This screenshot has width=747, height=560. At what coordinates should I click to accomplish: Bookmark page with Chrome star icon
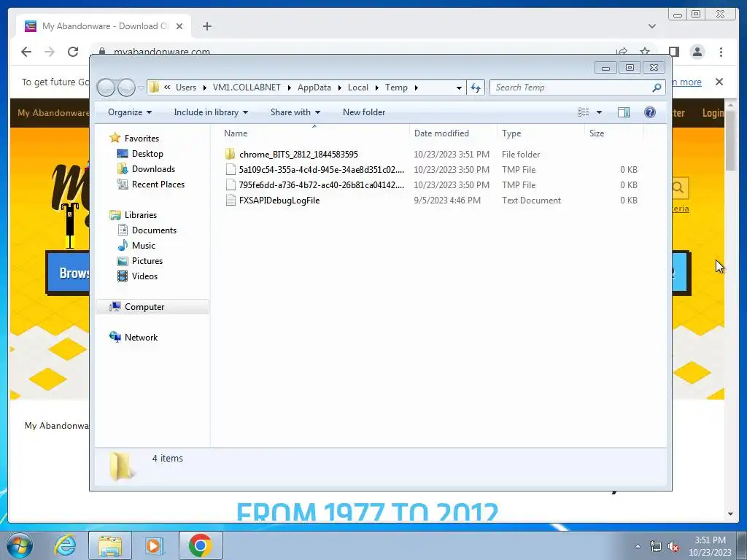[645, 51]
